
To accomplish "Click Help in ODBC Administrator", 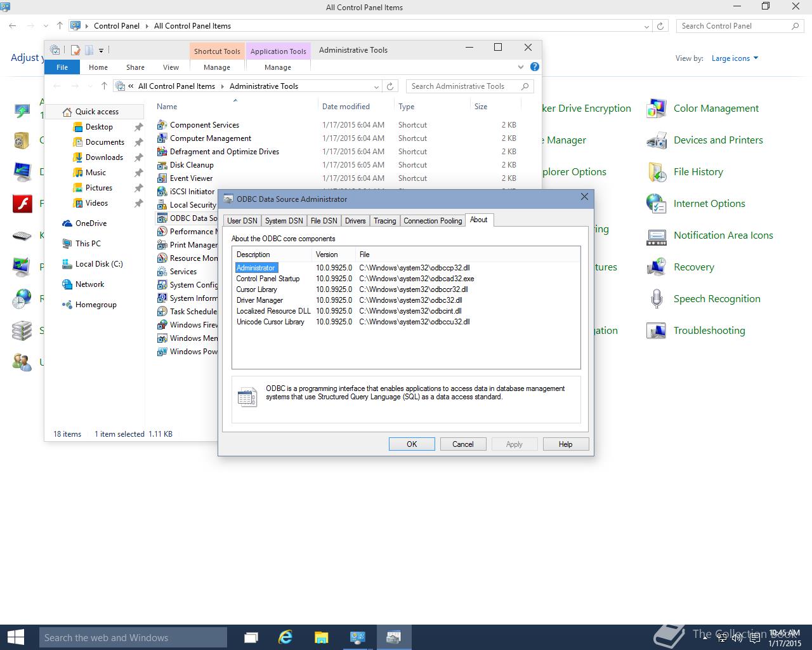I will click(x=566, y=444).
